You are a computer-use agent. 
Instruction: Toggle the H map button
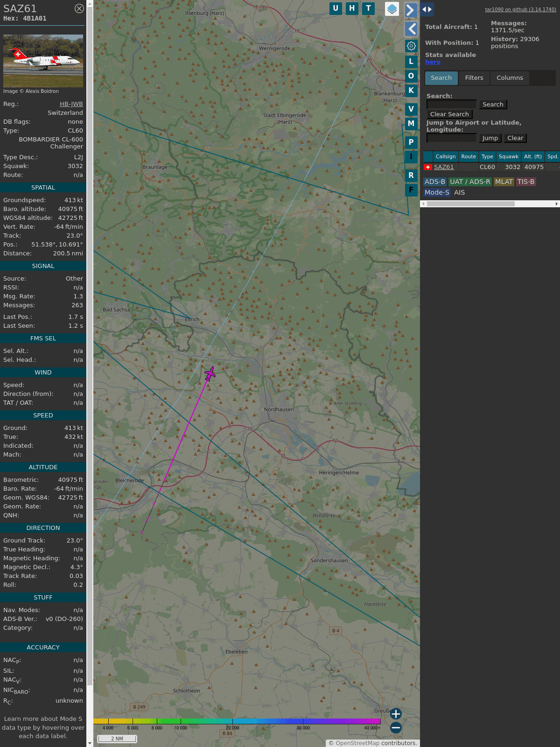(352, 8)
